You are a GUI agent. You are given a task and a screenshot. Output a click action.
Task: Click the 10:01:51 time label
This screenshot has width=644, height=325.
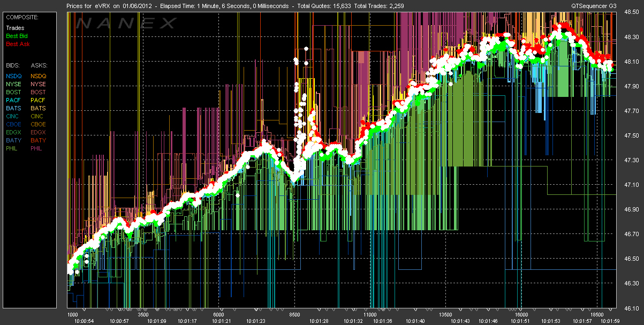point(521,321)
